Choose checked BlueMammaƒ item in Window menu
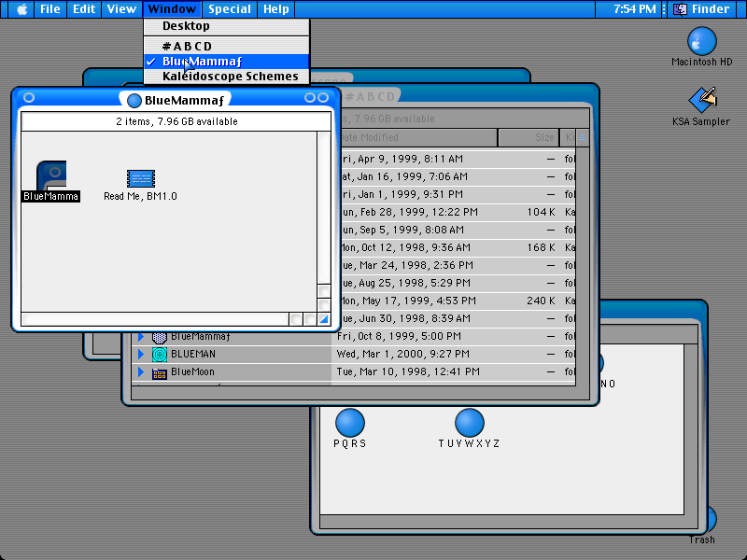Viewport: 747px width, 560px height. (x=227, y=62)
